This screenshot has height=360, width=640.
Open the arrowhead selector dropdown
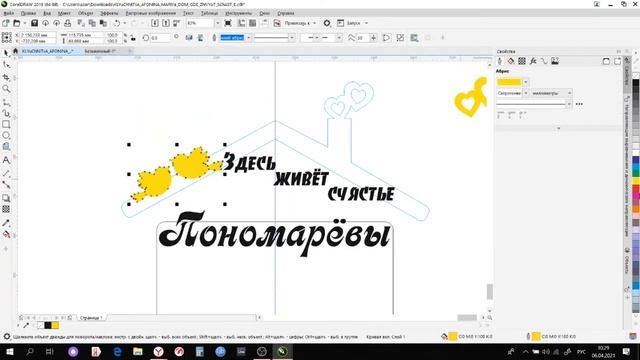339,38
